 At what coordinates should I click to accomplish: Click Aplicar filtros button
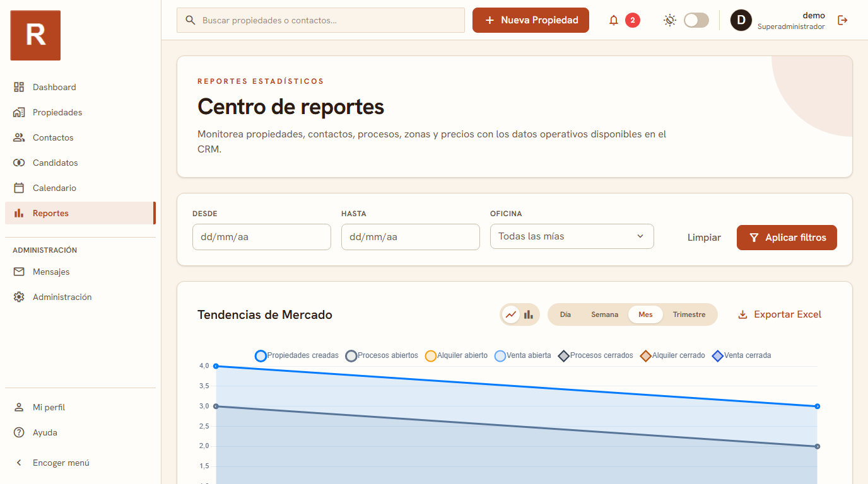click(x=787, y=238)
